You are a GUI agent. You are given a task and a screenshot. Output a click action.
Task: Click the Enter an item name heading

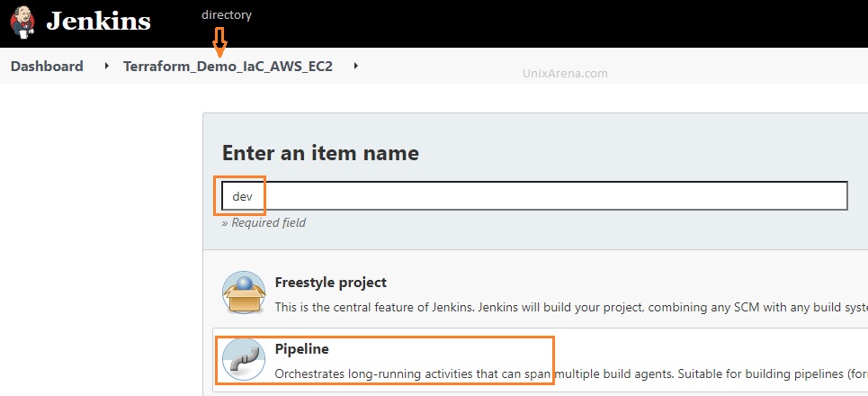(x=320, y=153)
